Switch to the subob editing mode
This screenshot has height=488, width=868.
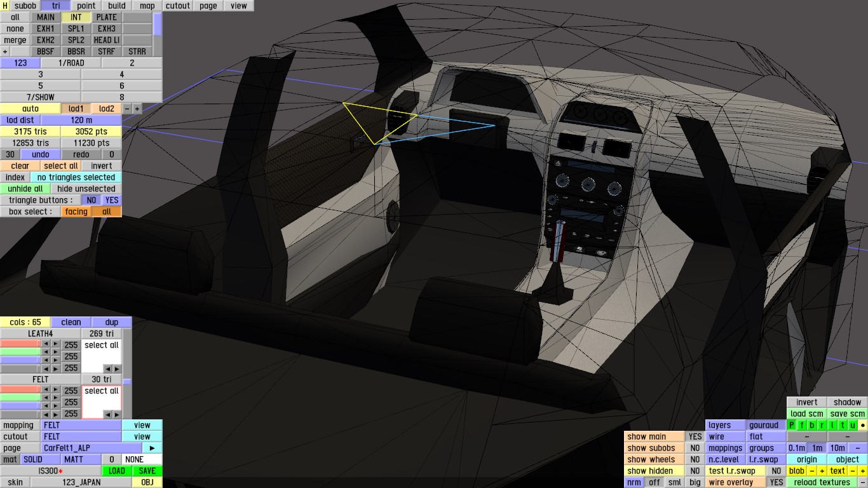(x=25, y=6)
